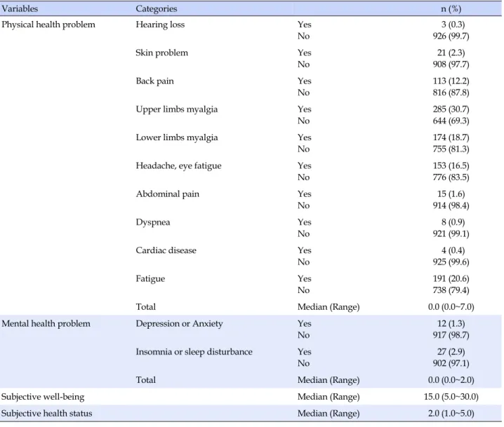The image size is (504, 427).
Task: Click the value '191 (20.6)'
Action: (451, 278)
